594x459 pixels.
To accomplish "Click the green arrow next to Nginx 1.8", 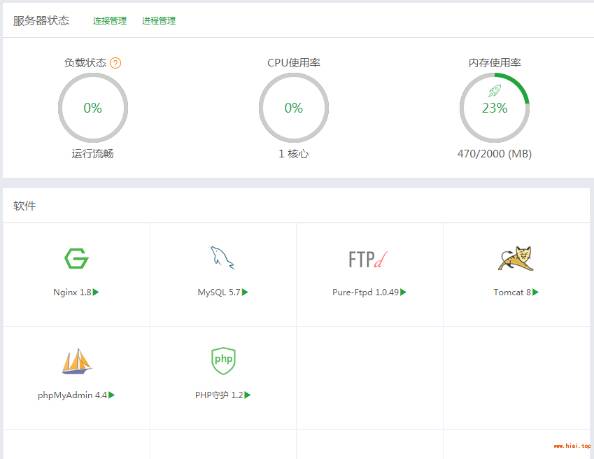I will [96, 292].
